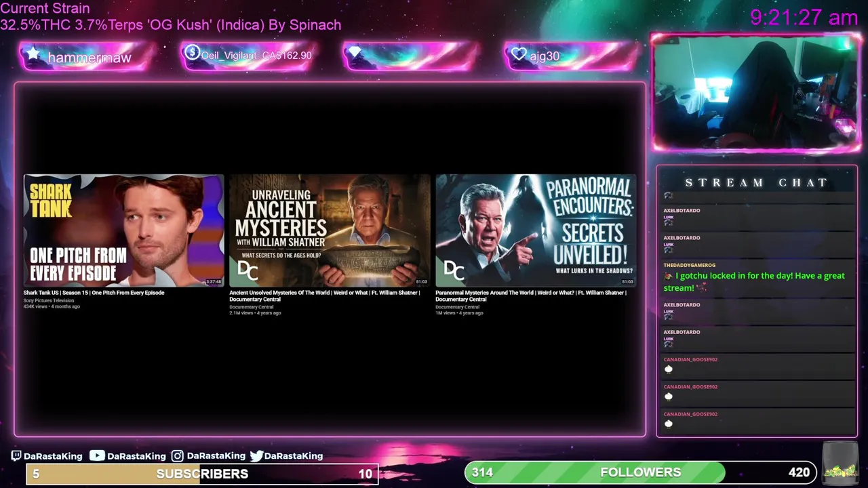868x488 pixels.
Task: Open the Unraveling Ancient Mysteries video thumbnail
Action: click(330, 230)
